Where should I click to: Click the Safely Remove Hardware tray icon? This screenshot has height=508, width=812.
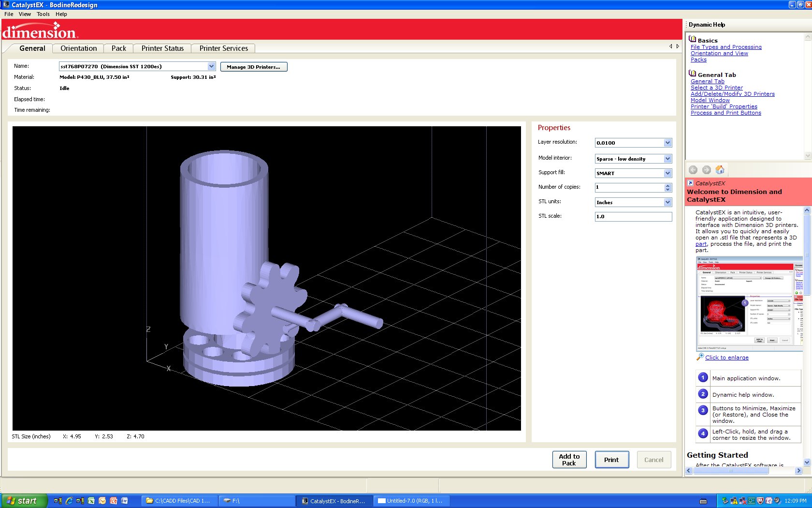click(x=725, y=501)
